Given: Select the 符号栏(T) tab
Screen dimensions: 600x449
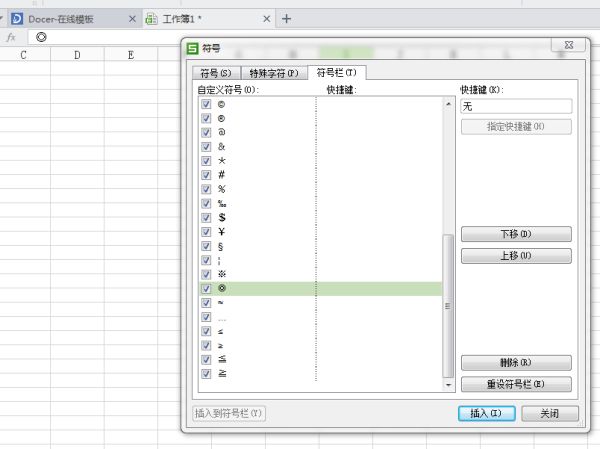Looking at the screenshot, I should tap(336, 72).
